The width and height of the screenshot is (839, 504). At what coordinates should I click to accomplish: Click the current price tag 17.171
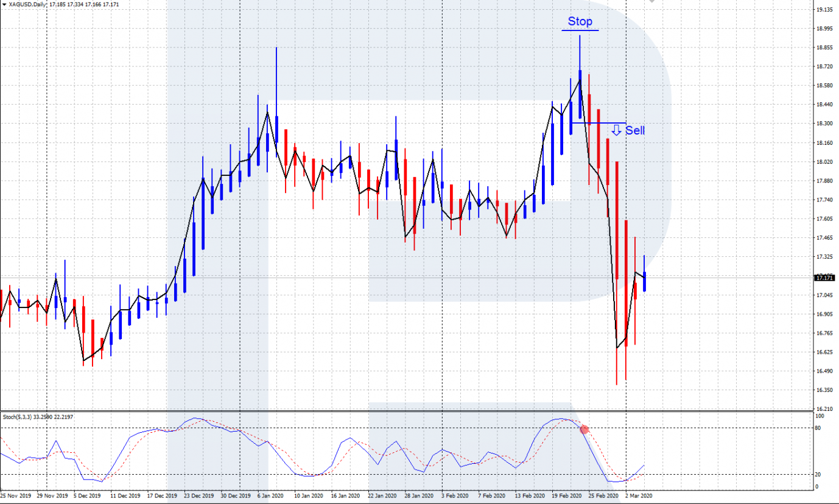[x=824, y=278]
